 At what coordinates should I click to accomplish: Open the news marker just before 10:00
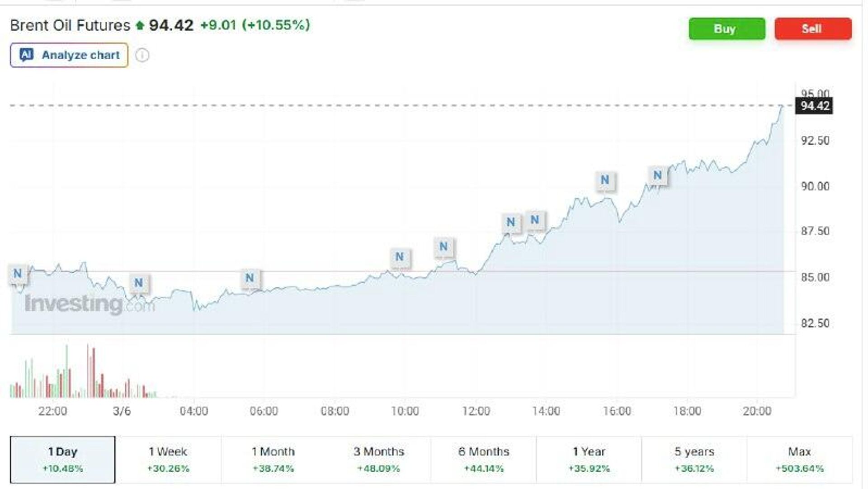tap(400, 257)
